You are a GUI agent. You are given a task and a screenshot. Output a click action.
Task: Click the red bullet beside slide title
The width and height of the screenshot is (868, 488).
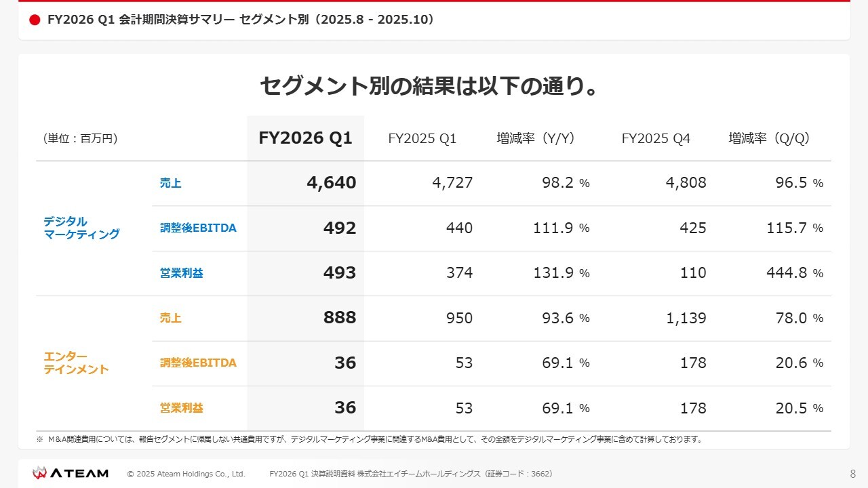click(x=35, y=20)
